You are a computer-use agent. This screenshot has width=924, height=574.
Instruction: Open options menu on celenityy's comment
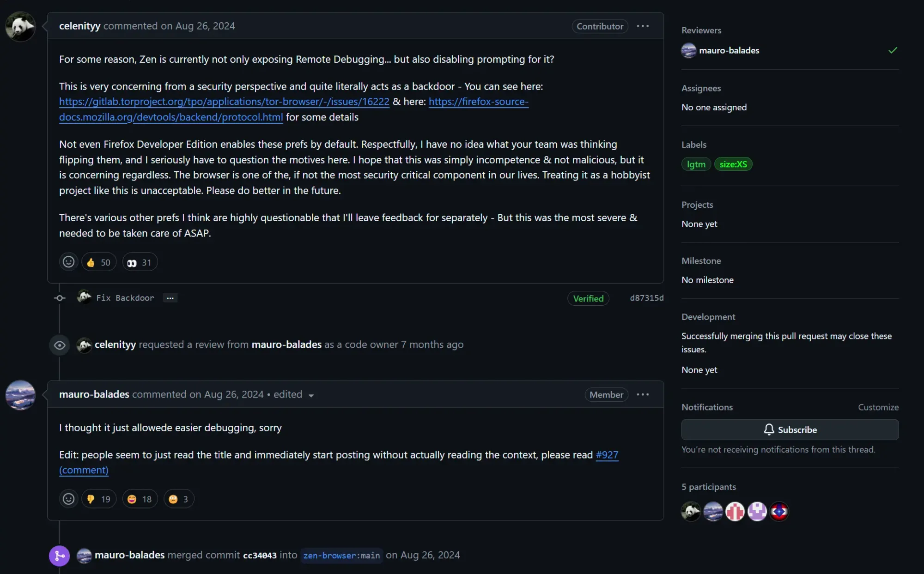(643, 26)
